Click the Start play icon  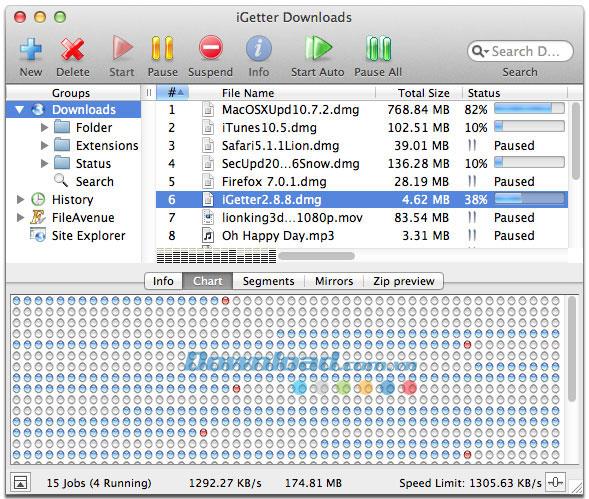click(122, 48)
